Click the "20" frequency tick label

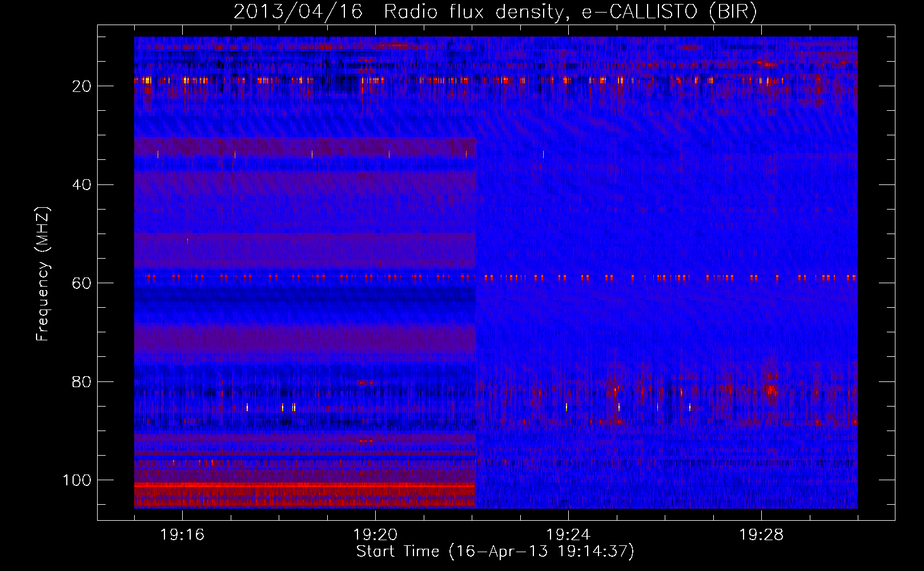click(x=82, y=86)
